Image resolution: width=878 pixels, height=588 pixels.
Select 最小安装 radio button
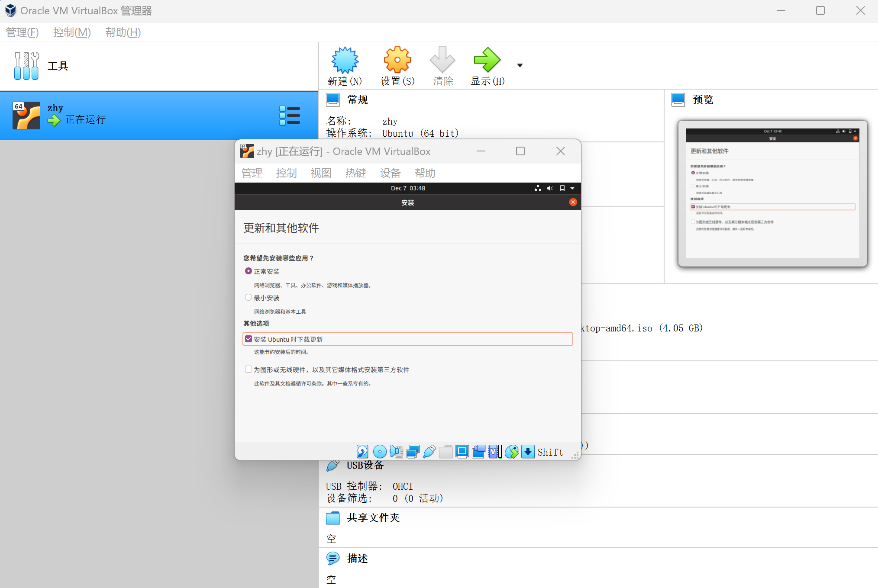pyautogui.click(x=249, y=297)
